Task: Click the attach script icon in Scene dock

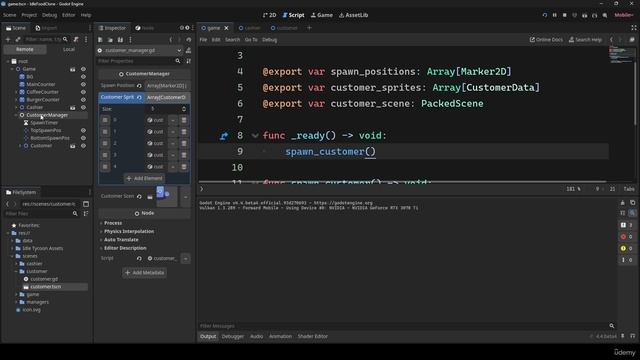Action: point(76,39)
